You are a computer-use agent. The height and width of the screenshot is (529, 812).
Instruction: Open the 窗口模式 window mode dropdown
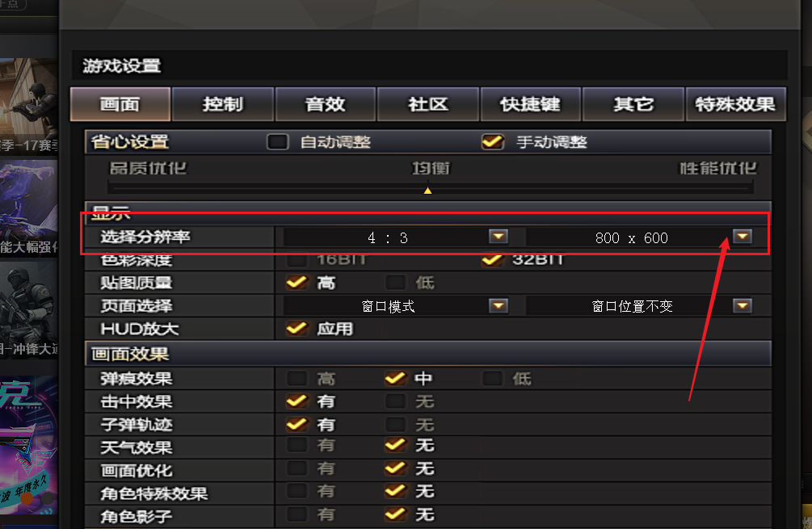pos(499,305)
